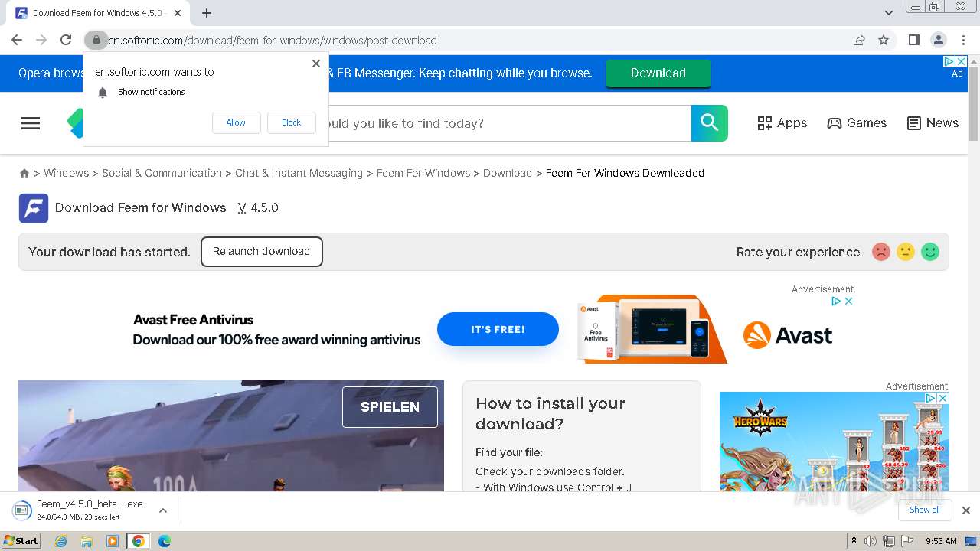980x551 pixels.
Task: Open the Games section
Action: tap(857, 123)
